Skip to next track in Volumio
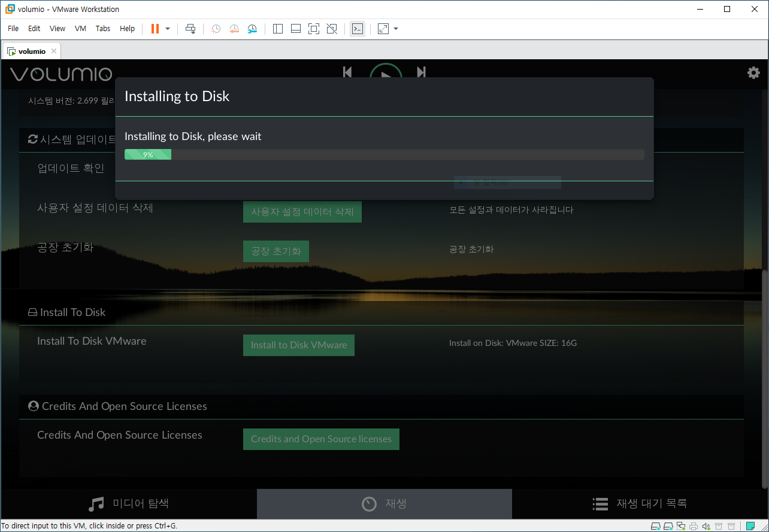 (421, 72)
